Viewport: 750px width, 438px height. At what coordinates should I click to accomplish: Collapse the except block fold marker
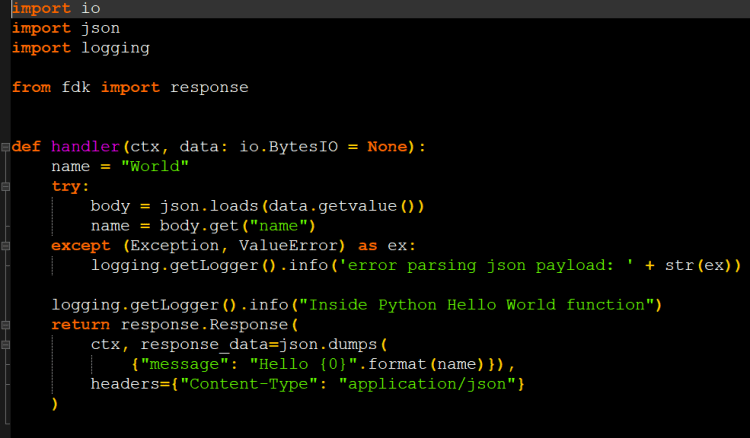5,246
